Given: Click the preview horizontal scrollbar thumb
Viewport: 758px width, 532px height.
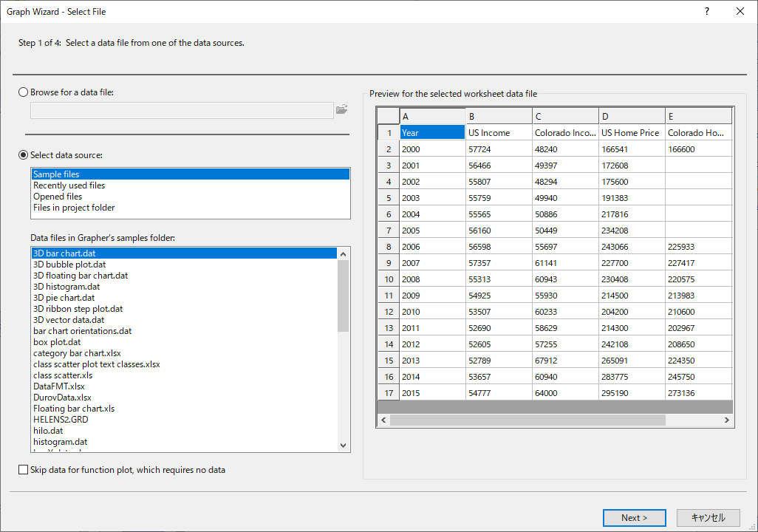Looking at the screenshot, I should click(x=527, y=420).
